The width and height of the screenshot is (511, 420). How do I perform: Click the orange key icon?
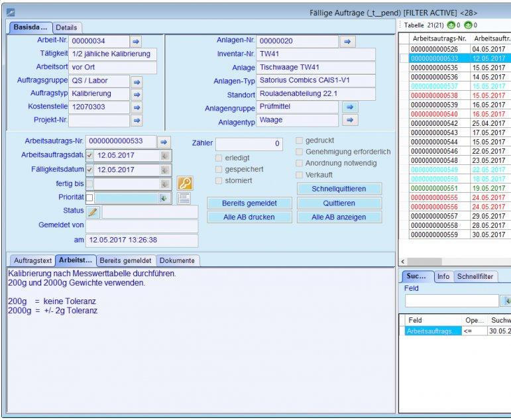coord(185,184)
